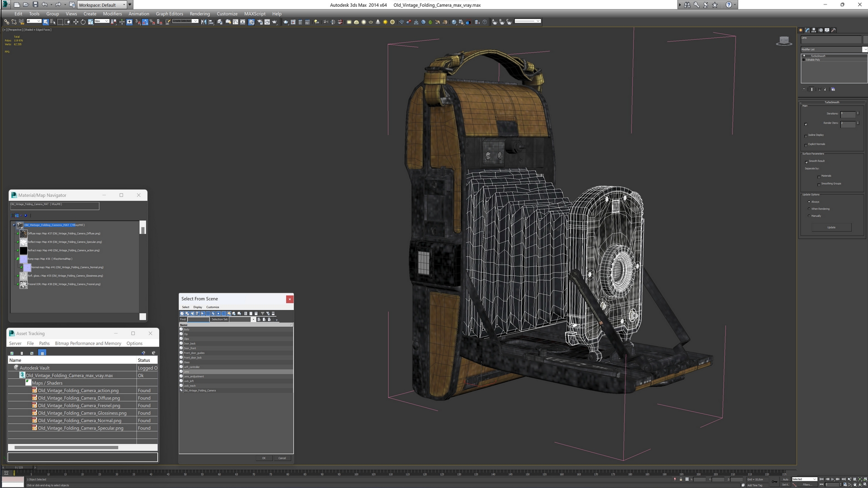Enable Separate by Smoothing Groups checkbox
The height and width of the screenshot is (488, 868).
pos(819,185)
